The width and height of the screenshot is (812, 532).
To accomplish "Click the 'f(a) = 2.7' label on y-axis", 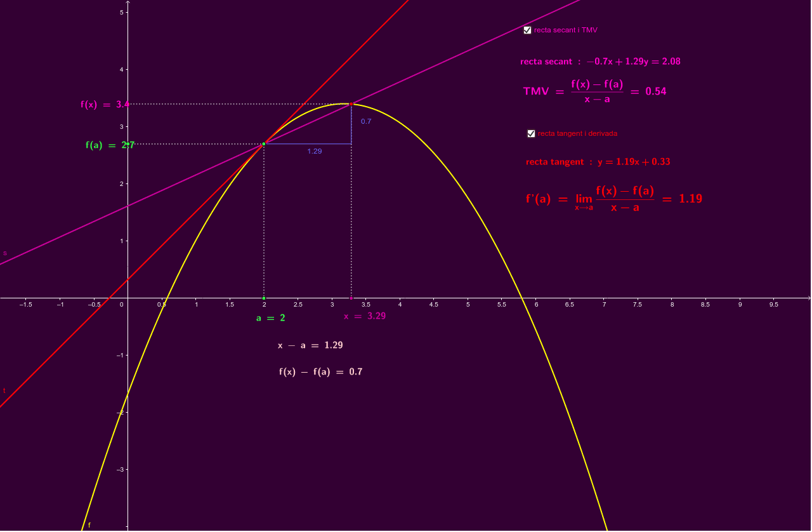I will 109,145.
